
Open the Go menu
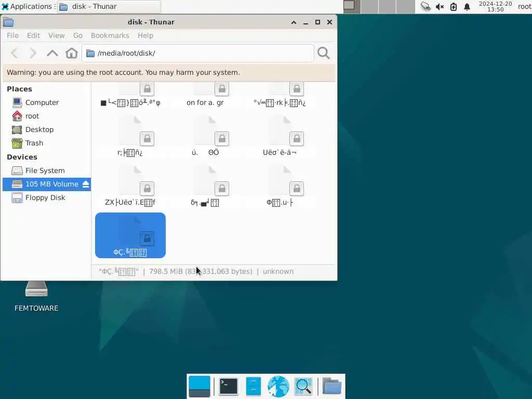pos(78,36)
